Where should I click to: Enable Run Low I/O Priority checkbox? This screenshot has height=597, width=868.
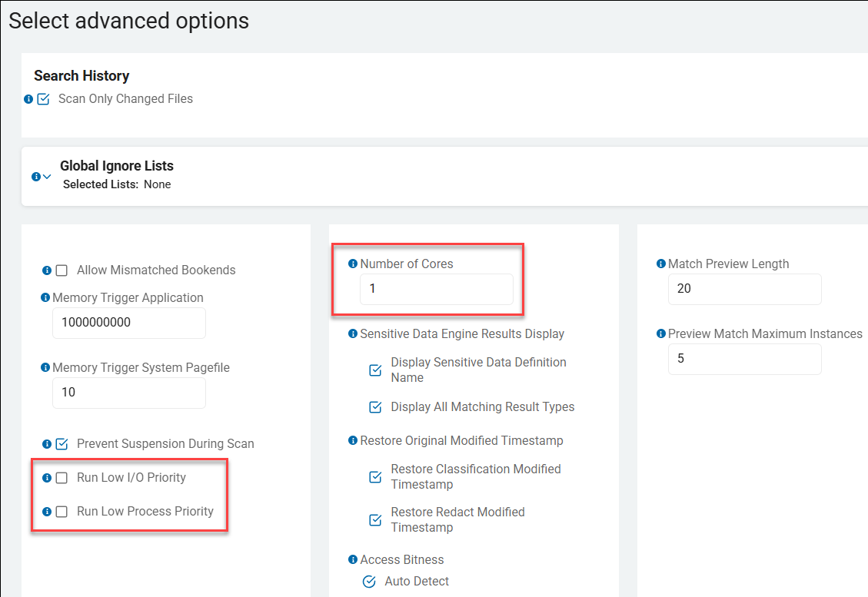(x=62, y=478)
